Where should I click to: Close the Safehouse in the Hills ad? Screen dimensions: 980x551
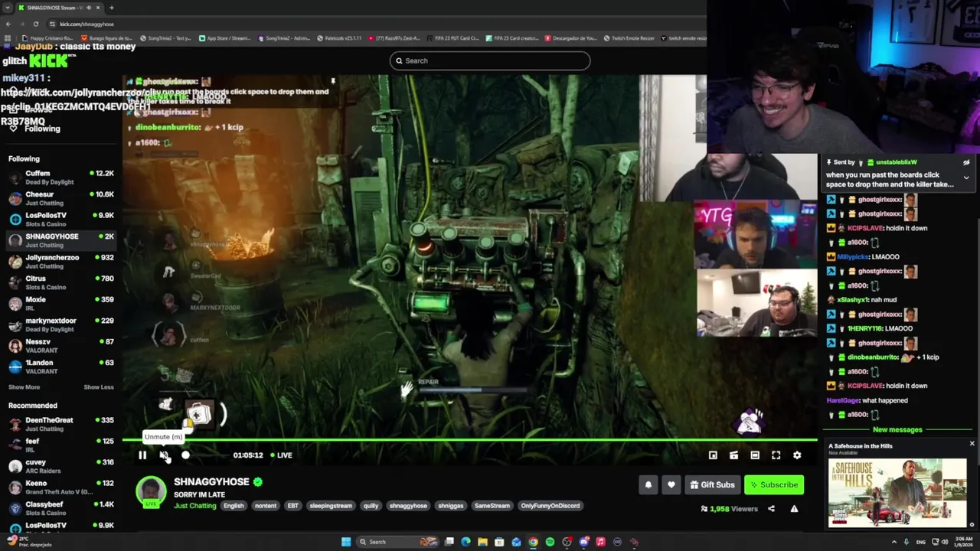click(972, 444)
